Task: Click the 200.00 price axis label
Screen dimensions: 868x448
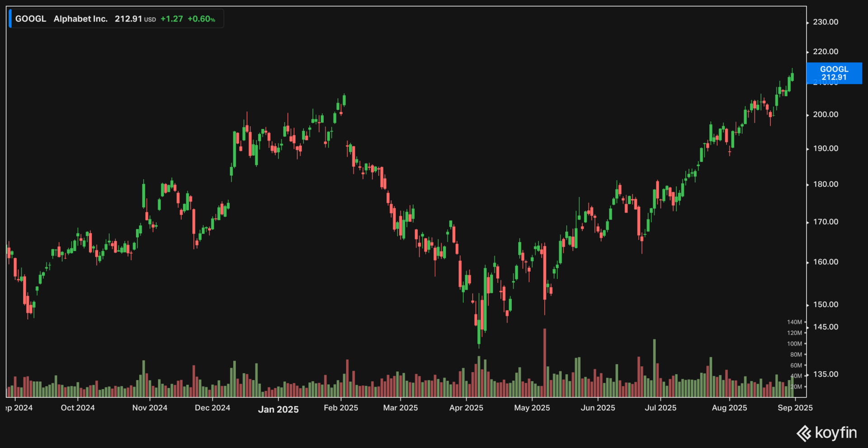Action: [826, 115]
